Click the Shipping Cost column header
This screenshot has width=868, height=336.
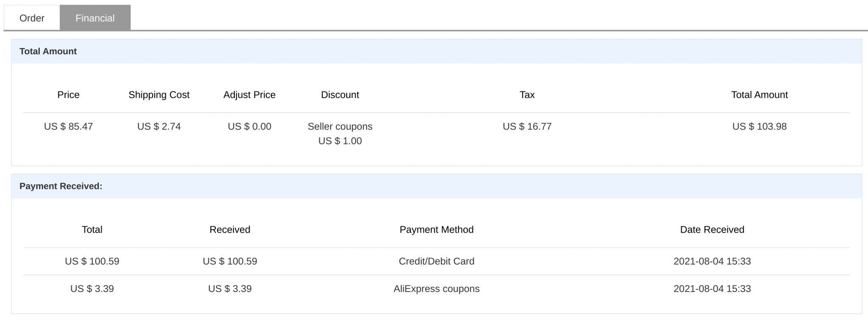[x=159, y=95]
